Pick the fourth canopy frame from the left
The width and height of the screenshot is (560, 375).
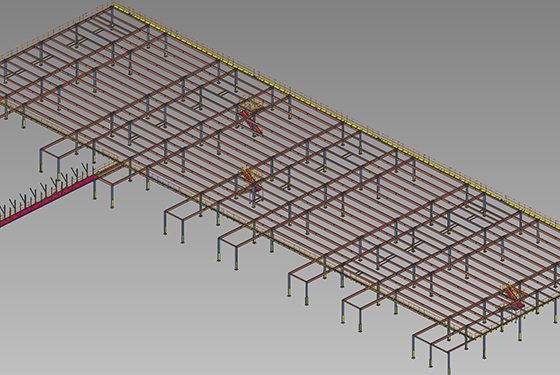click(x=237, y=247)
